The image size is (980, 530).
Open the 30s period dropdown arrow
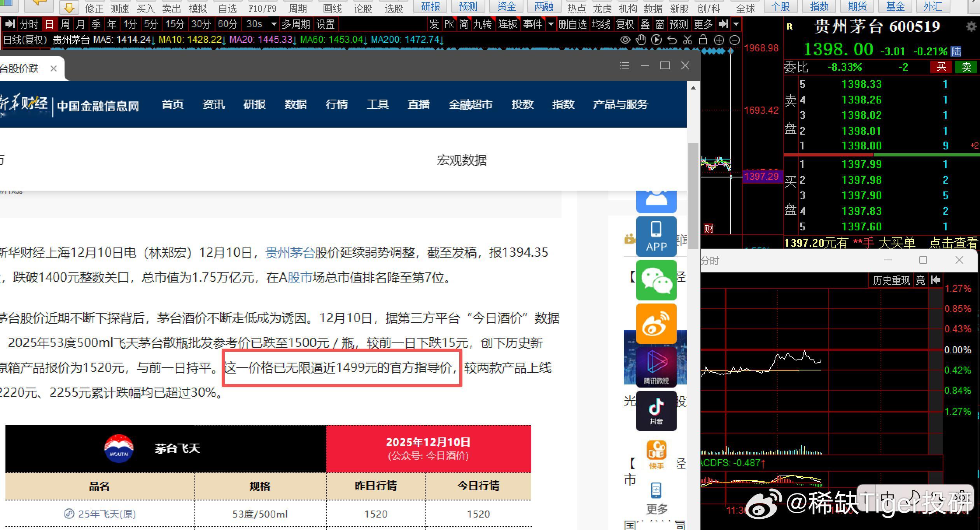274,24
